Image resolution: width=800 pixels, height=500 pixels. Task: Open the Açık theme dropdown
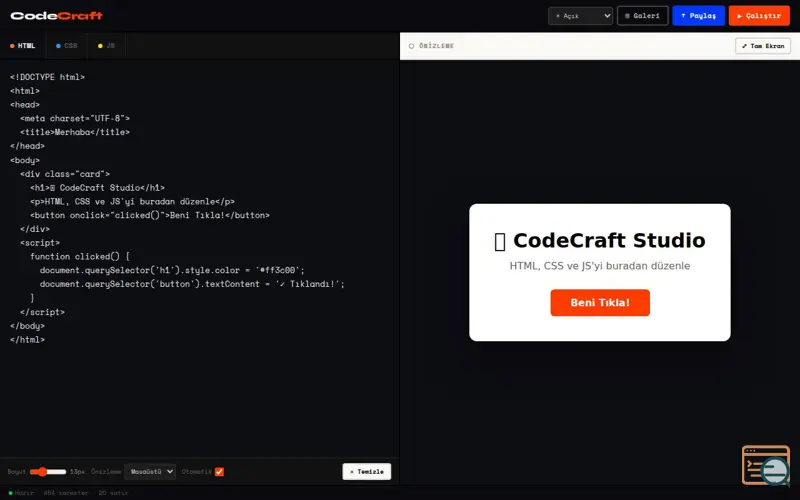pyautogui.click(x=580, y=16)
